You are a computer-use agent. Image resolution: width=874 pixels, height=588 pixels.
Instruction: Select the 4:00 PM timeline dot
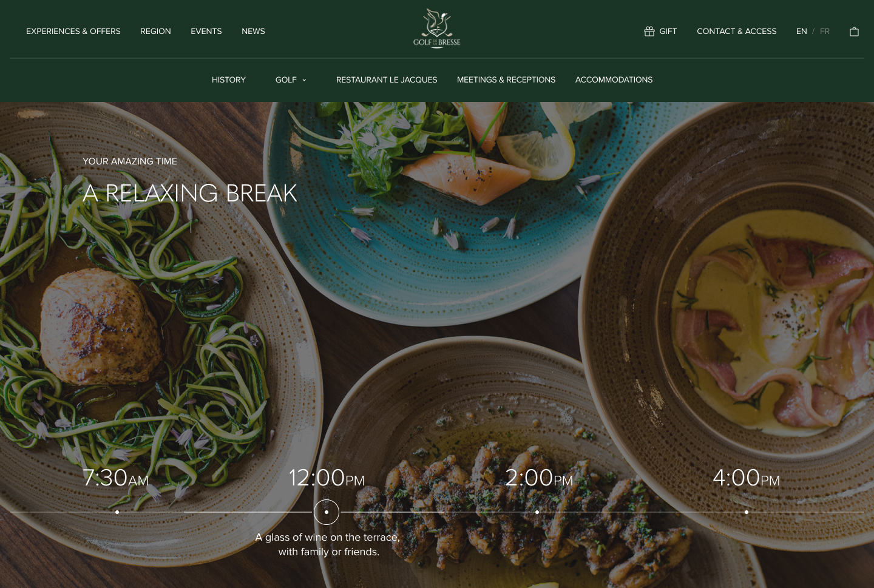pos(747,512)
